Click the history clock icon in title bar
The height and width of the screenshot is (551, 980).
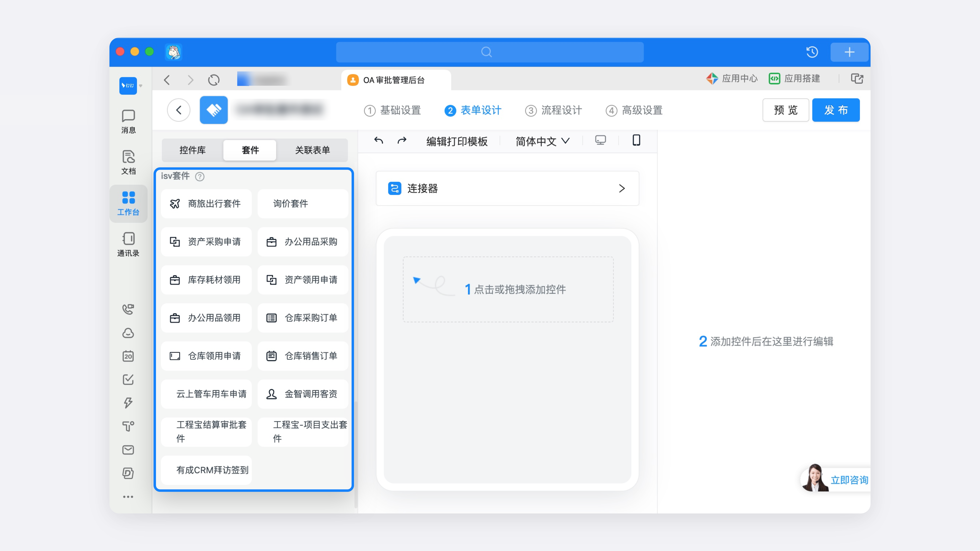(812, 52)
